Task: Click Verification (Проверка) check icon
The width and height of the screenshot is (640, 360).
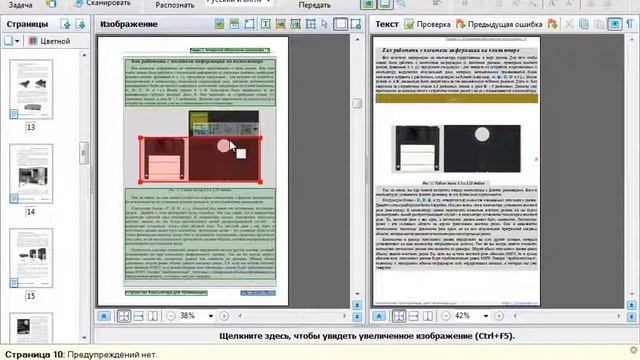Action: click(409, 24)
